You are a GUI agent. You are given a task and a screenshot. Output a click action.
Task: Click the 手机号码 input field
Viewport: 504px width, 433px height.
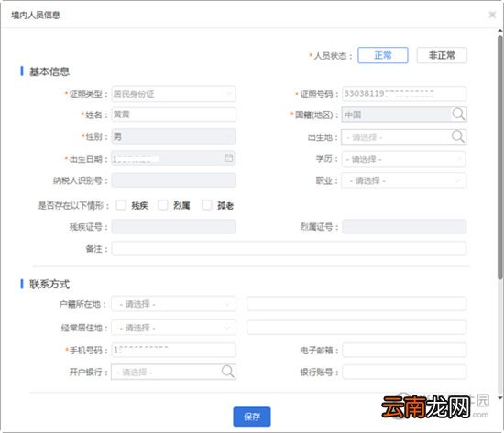[173, 350]
